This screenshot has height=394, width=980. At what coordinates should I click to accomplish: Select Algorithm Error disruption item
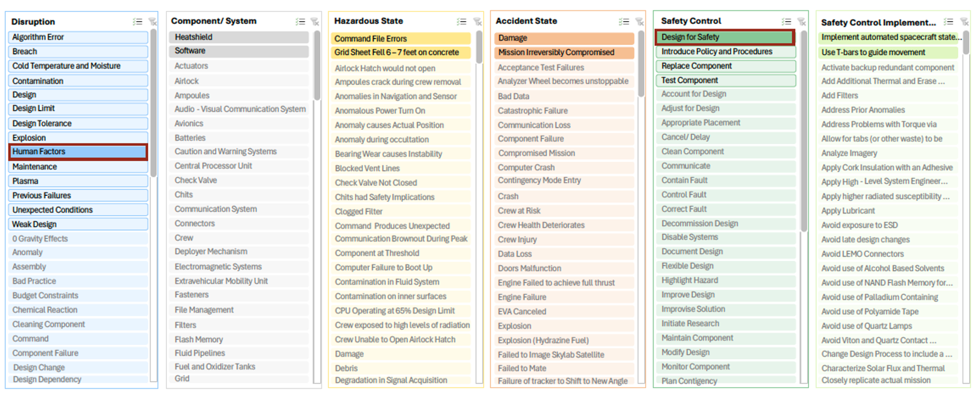pyautogui.click(x=78, y=37)
